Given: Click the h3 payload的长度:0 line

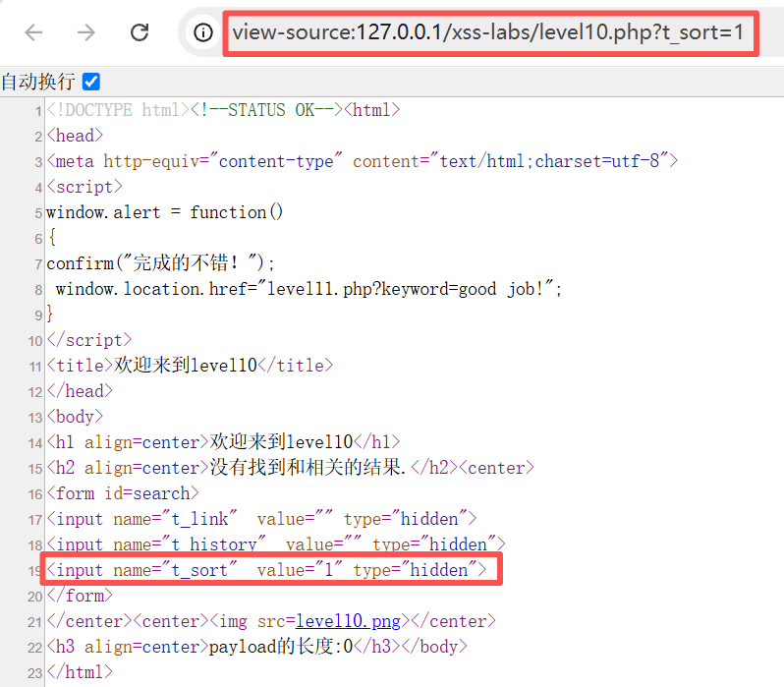Looking at the screenshot, I should (256, 647).
